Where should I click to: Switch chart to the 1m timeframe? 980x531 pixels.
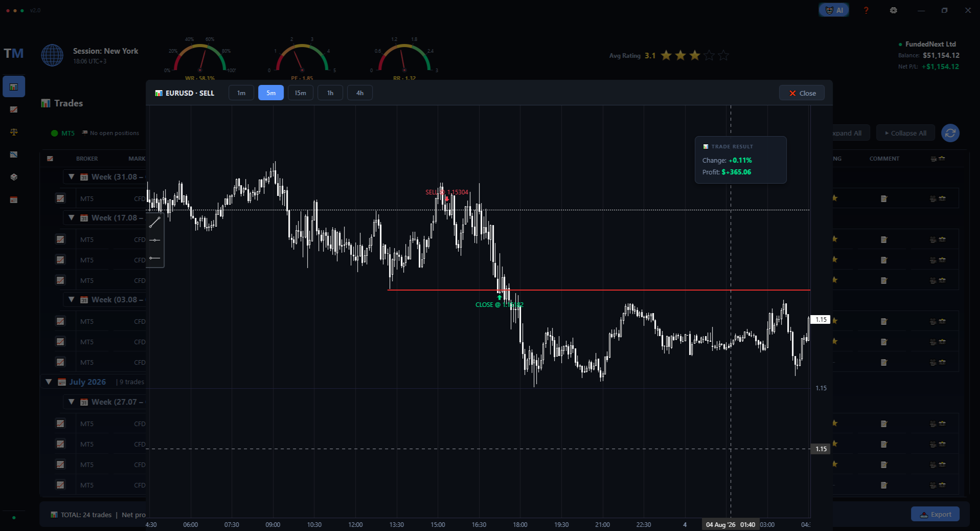[x=241, y=93]
